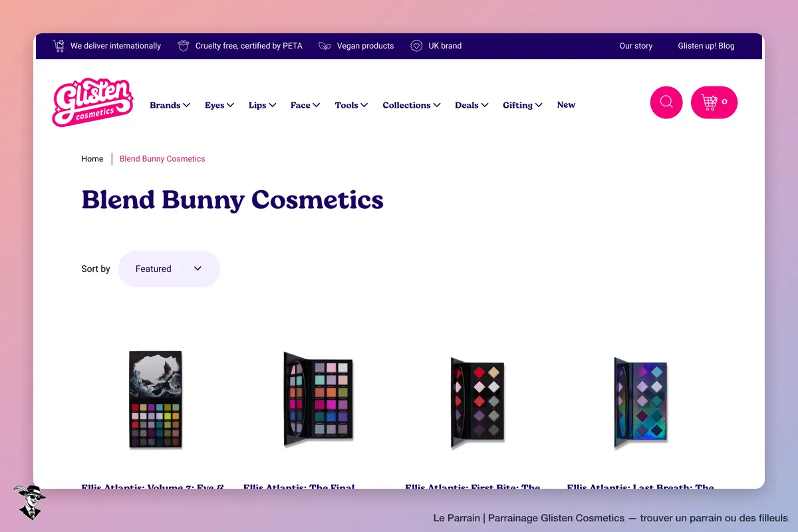Click the cruelty free PETA icon
Viewport: 798px width, 532px height.
184,46
